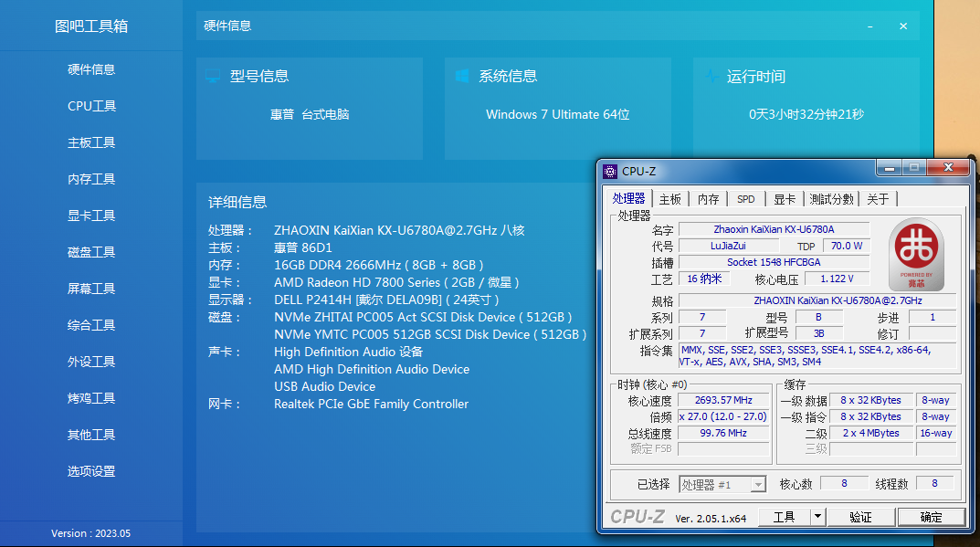
Task: Click the 确定 button in CPU-Z
Action: pyautogui.click(x=931, y=516)
